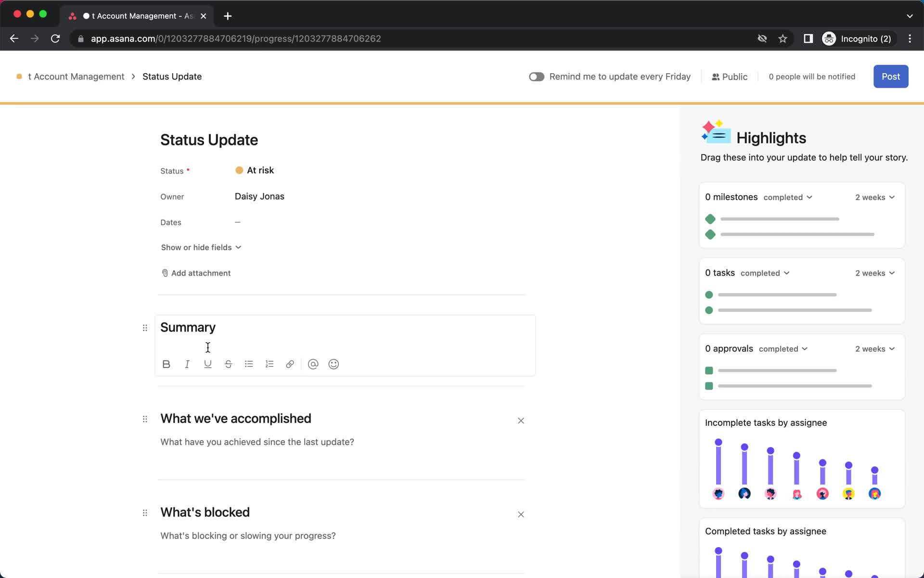This screenshot has width=924, height=578.
Task: Toggle underline formatting in Summary editor
Action: (x=207, y=364)
